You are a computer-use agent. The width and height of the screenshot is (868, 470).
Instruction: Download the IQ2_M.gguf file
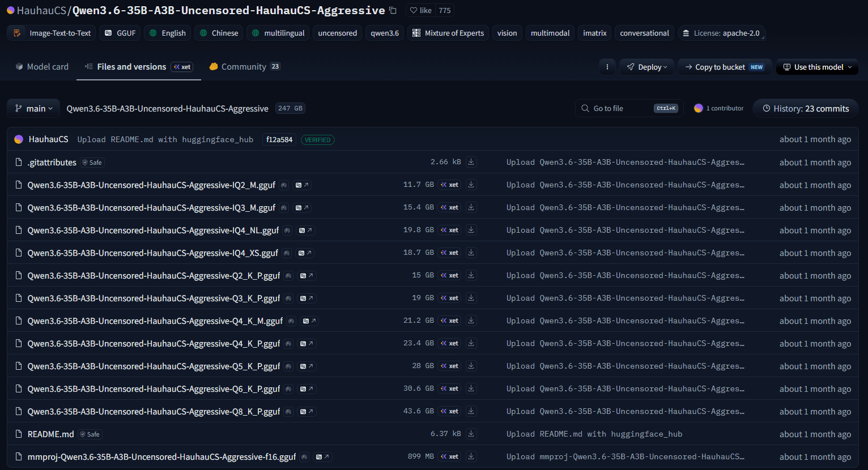471,185
